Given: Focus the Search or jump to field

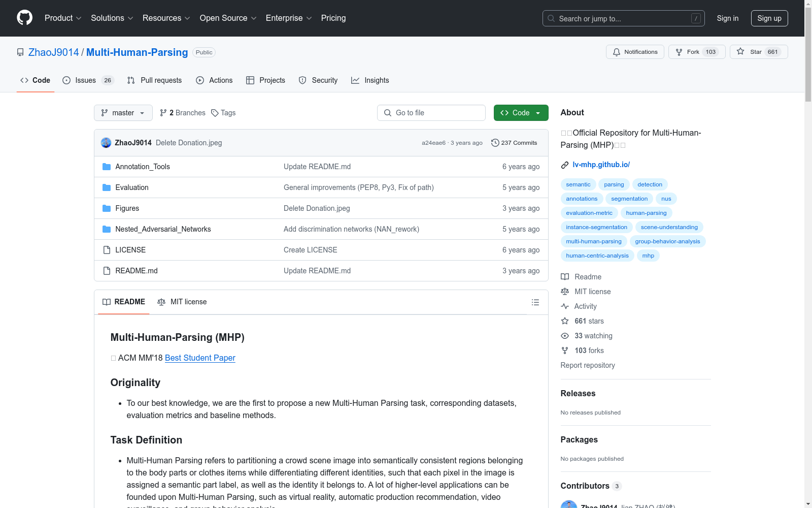Looking at the screenshot, I should pos(624,18).
